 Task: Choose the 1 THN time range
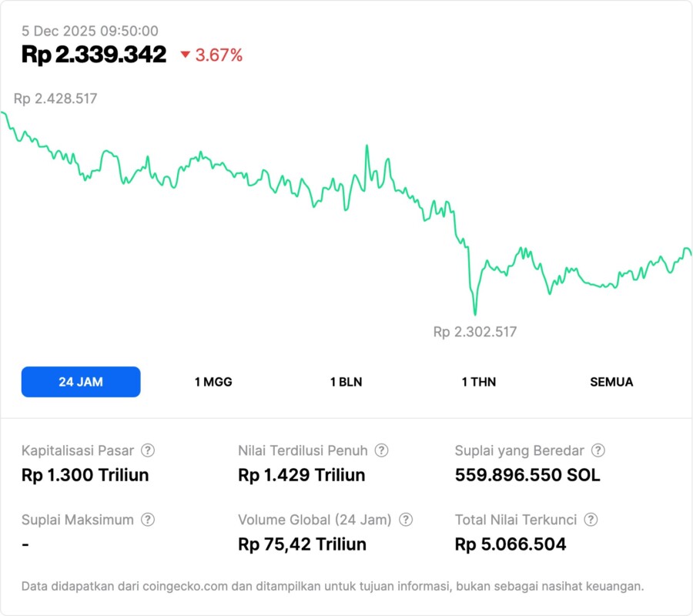point(479,382)
